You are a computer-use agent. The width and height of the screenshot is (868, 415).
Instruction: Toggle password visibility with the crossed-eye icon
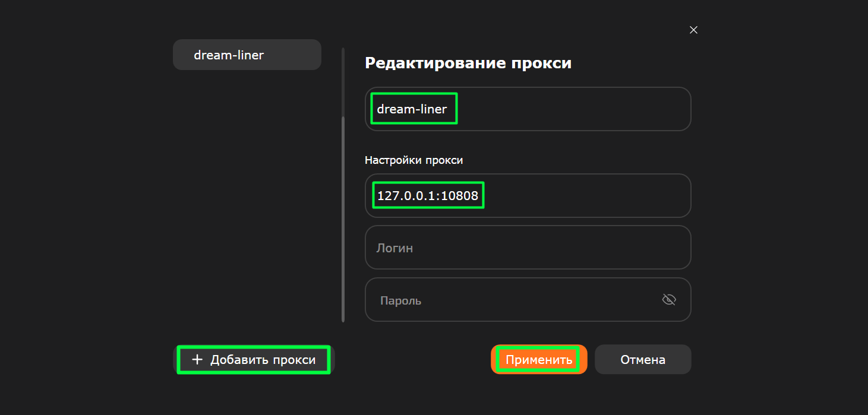coord(668,299)
